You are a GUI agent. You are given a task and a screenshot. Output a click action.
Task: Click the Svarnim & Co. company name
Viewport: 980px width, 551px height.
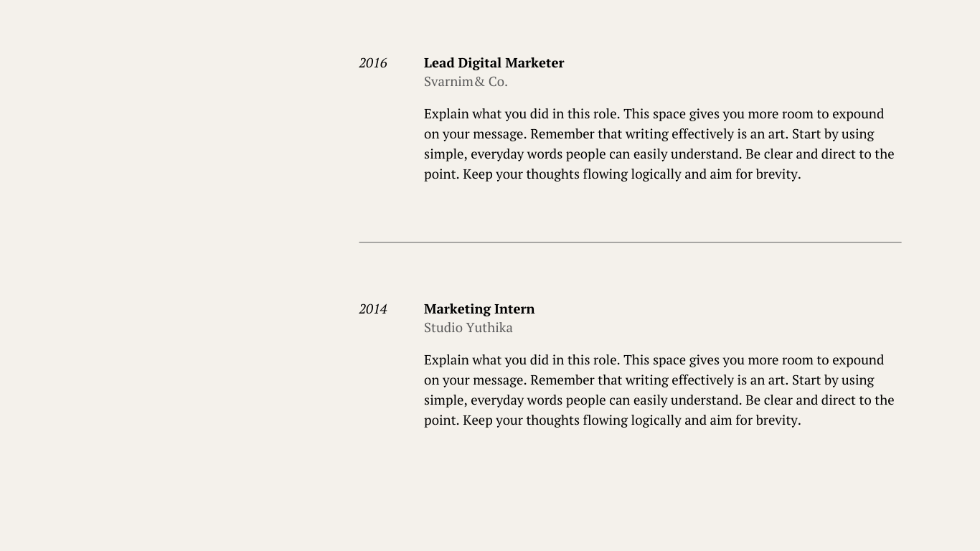click(x=466, y=82)
